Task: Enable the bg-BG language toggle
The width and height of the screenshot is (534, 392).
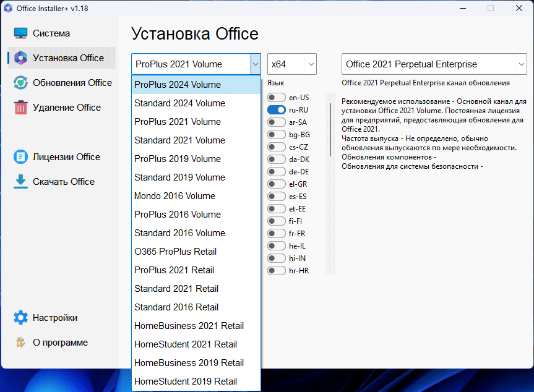Action: (276, 135)
